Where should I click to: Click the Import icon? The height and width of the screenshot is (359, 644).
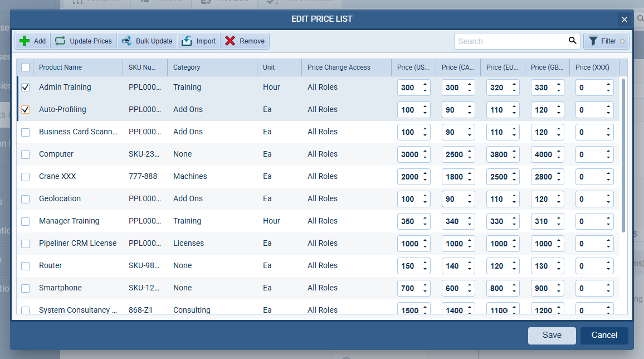tap(187, 41)
